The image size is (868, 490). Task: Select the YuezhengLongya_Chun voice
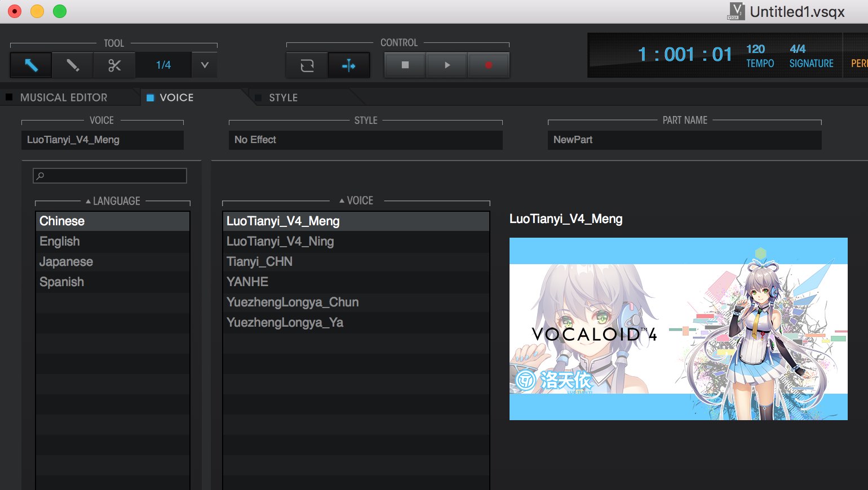356,302
